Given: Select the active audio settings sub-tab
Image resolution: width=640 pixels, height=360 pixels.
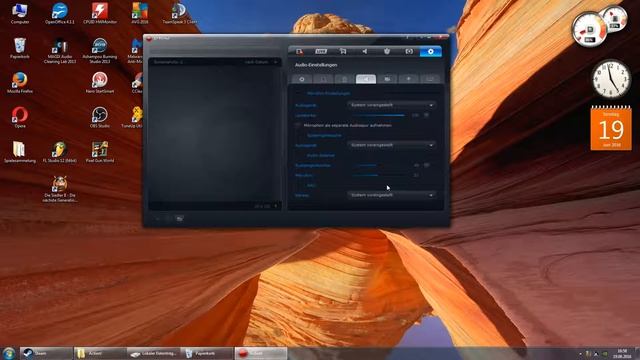Looking at the screenshot, I should coord(366,79).
